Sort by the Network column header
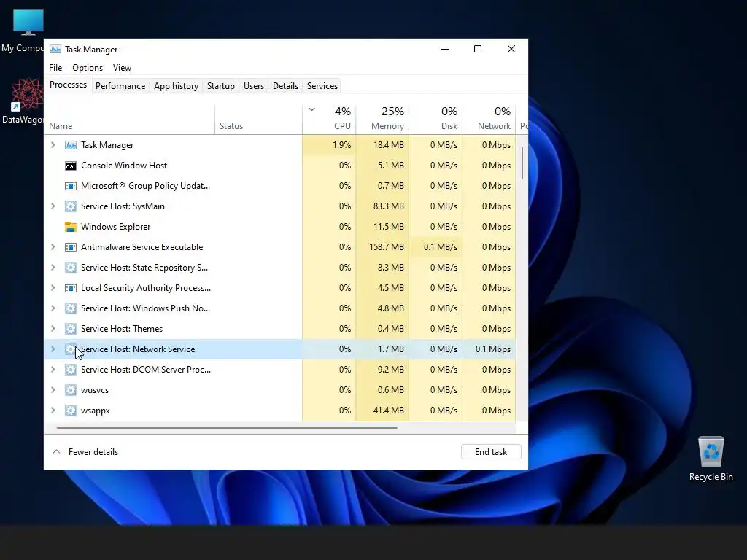The height and width of the screenshot is (560, 747). click(x=489, y=119)
